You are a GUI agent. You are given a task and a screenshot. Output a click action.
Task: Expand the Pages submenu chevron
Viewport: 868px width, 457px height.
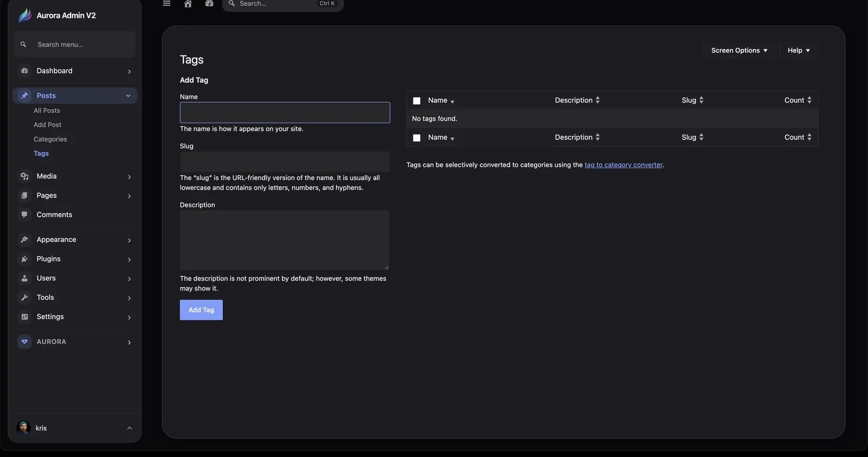(x=129, y=196)
